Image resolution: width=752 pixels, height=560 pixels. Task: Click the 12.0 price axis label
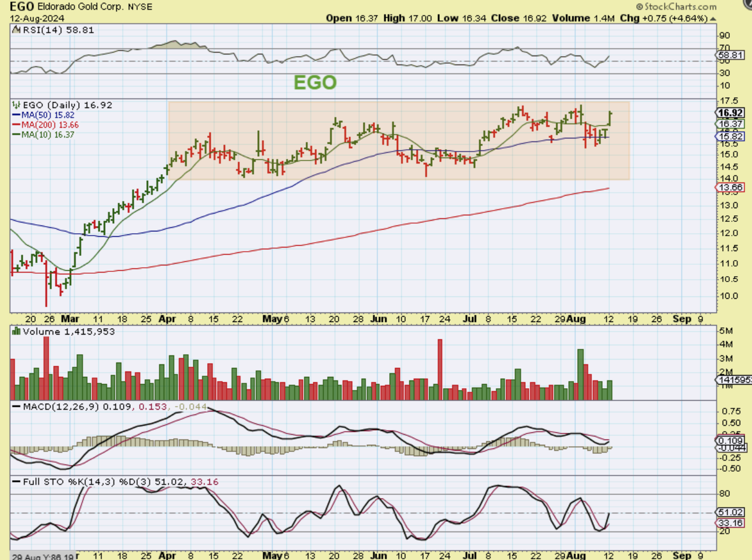[728, 233]
